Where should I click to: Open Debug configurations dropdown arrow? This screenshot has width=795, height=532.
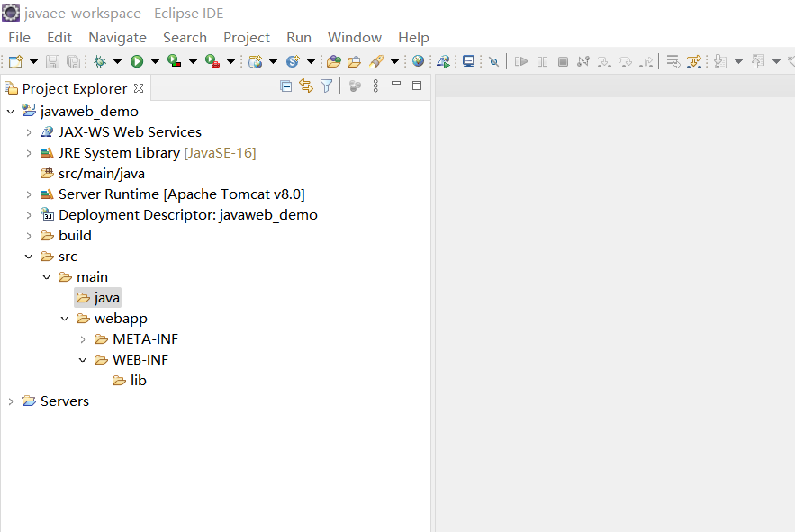[x=117, y=62]
